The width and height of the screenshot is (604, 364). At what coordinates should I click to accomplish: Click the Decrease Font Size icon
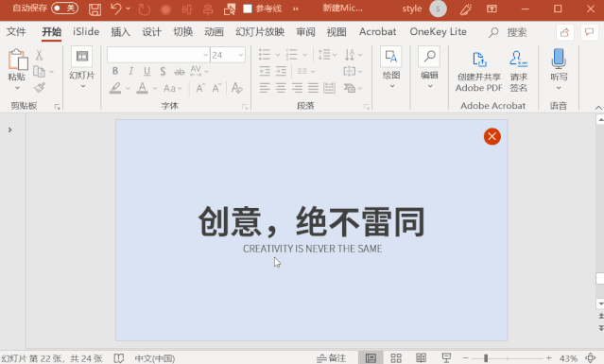coord(216,88)
